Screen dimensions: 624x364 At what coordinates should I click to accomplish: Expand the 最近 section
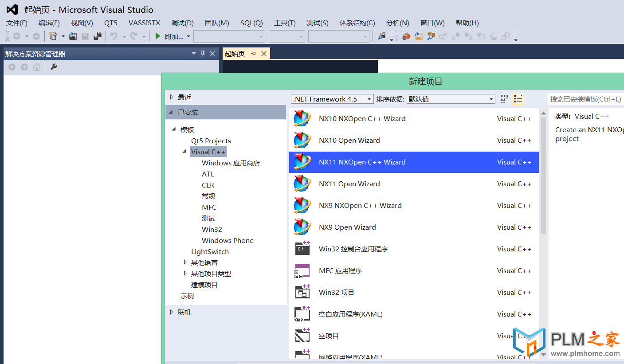click(x=172, y=97)
